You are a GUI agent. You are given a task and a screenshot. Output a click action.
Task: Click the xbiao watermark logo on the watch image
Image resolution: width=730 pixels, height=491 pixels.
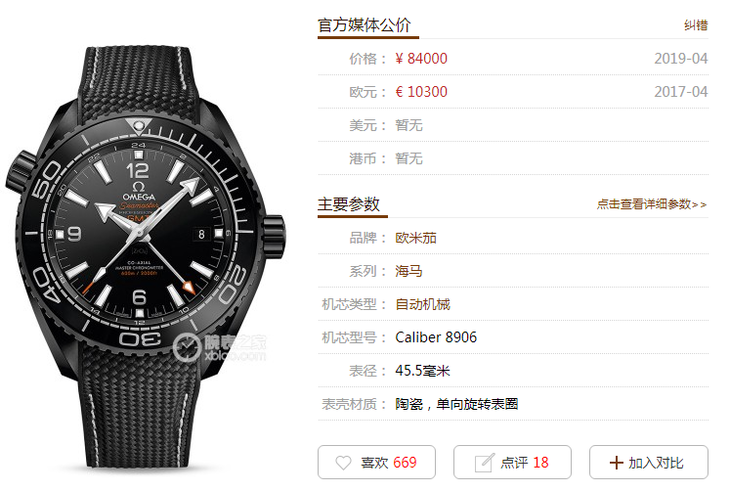219,347
